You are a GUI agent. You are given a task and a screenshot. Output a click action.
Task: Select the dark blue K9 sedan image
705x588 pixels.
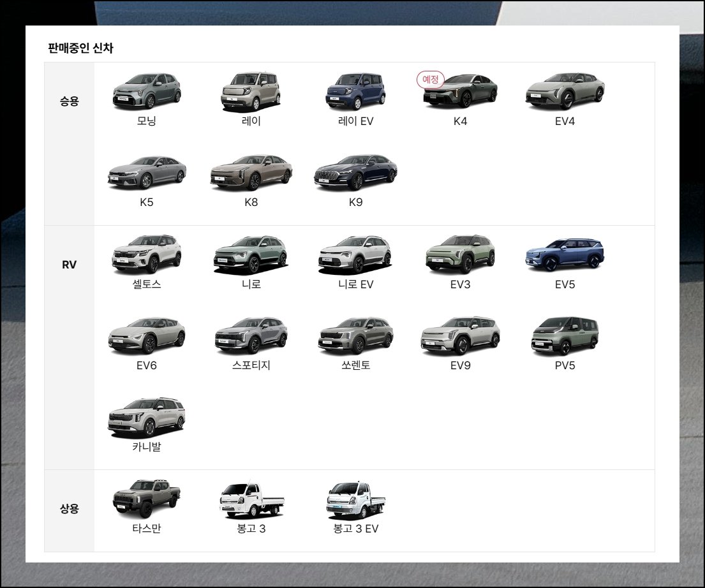tap(355, 173)
